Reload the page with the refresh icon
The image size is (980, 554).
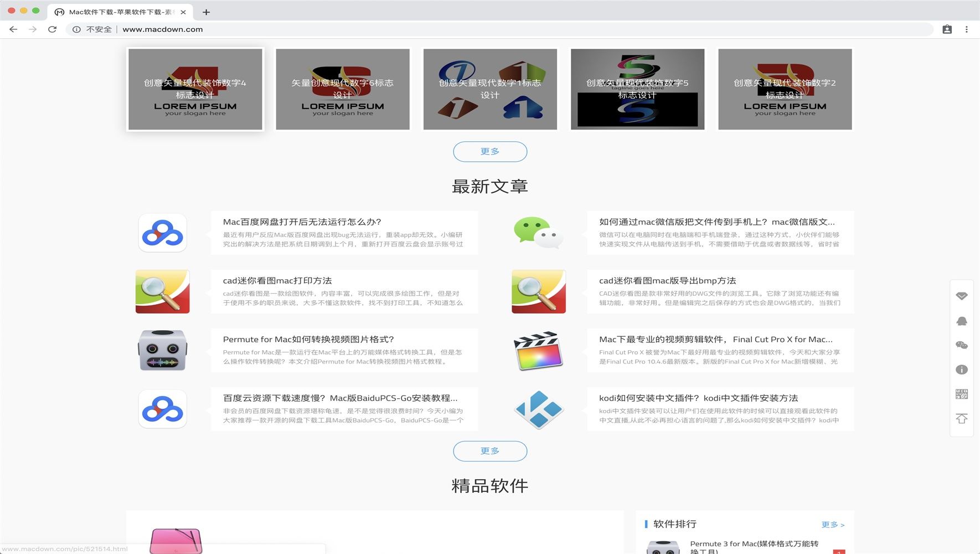[51, 29]
